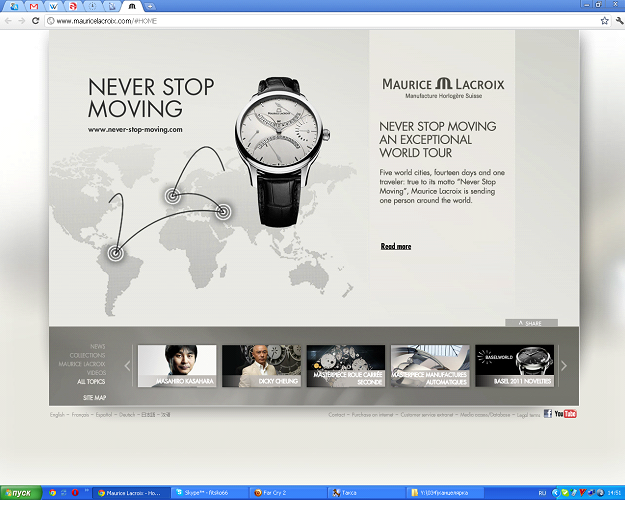Bookmark this page with the star icon
Viewport: 640px width, 512px height.
(x=604, y=20)
